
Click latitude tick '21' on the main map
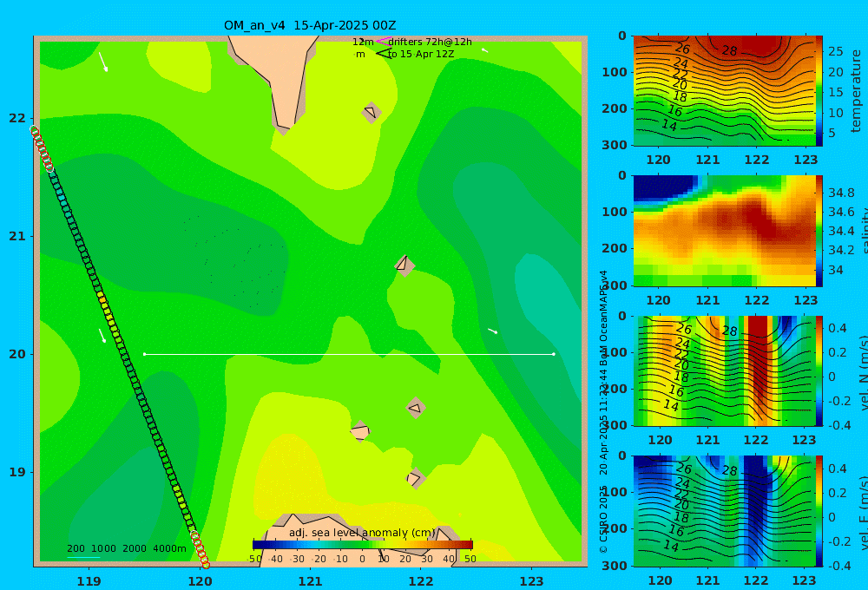click(17, 236)
